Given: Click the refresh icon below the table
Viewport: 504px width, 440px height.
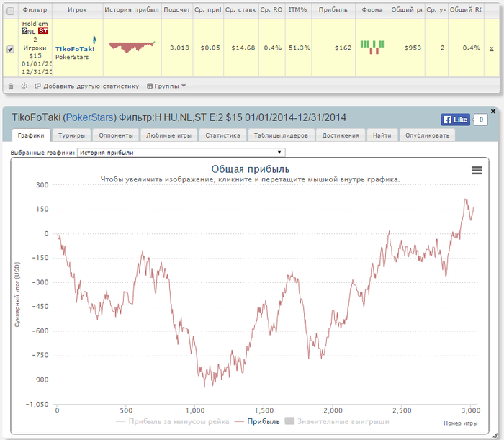Looking at the screenshot, I should (x=24, y=86).
